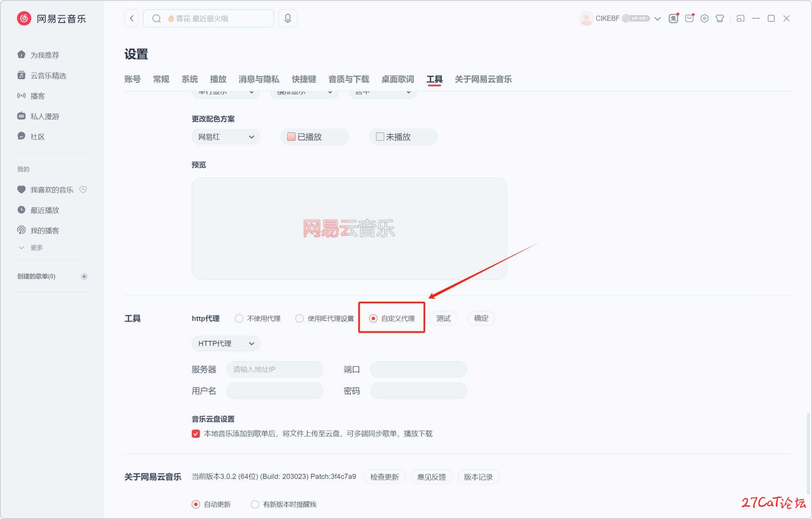Open the skin theme shirt icon

coord(720,18)
